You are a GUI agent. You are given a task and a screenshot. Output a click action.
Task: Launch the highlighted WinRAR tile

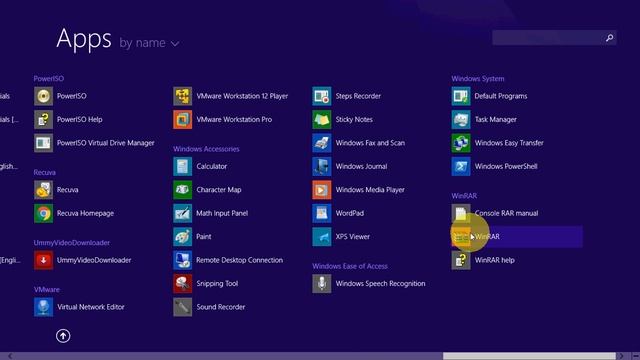tap(517, 237)
